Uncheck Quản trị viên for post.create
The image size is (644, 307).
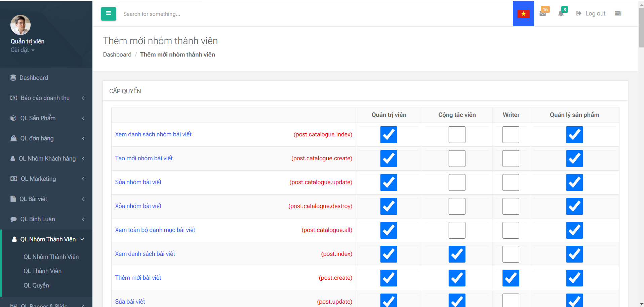pyautogui.click(x=389, y=278)
